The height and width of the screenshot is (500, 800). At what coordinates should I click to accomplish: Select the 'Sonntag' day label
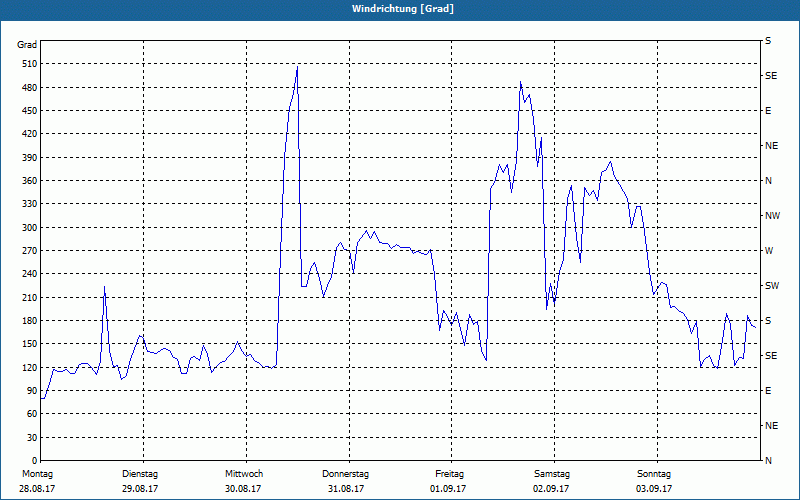(654, 474)
